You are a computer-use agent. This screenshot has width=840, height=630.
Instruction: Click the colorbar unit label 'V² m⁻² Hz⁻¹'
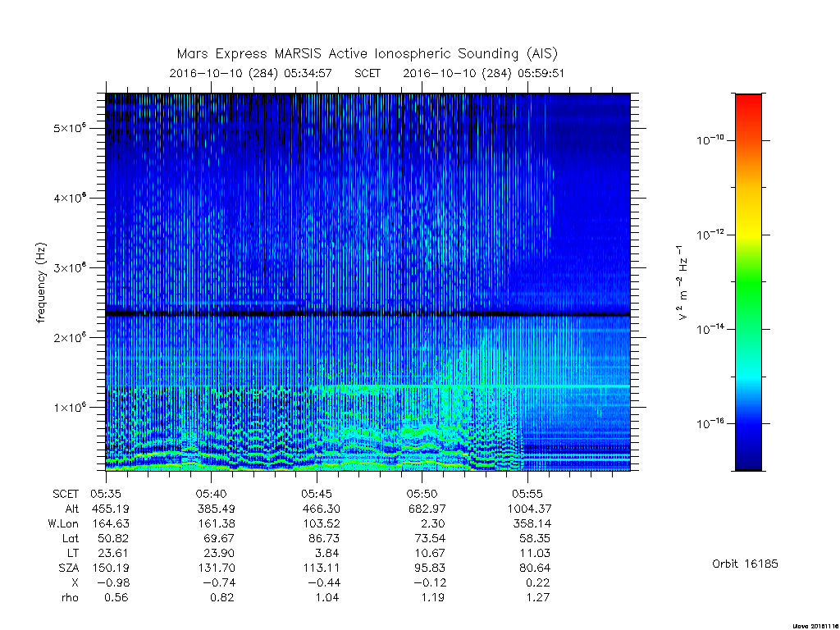point(682,282)
